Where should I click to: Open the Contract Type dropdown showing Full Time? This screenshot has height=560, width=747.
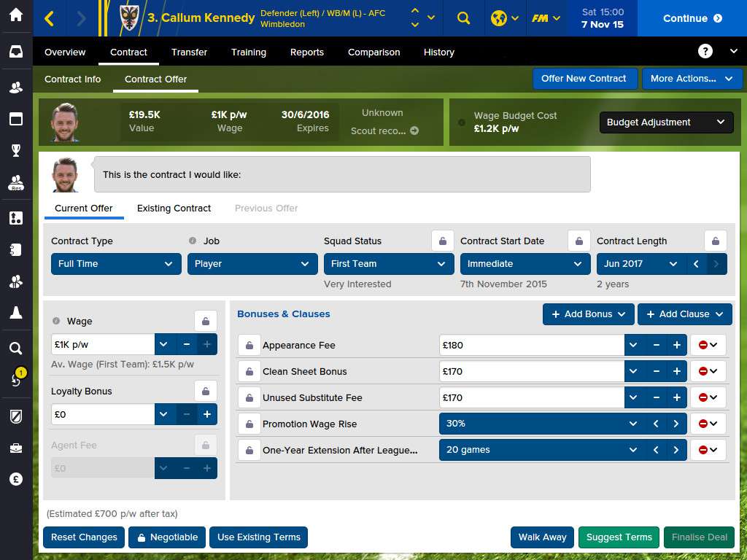[115, 264]
